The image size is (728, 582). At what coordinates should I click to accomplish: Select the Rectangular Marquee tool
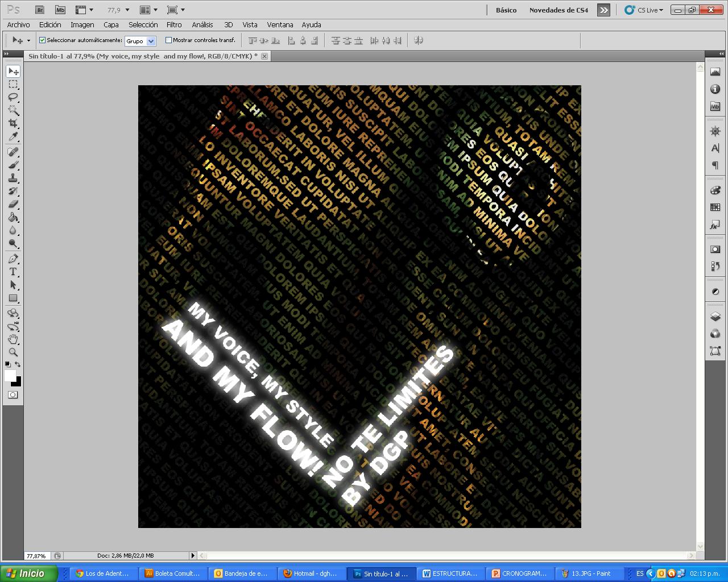pyautogui.click(x=13, y=84)
